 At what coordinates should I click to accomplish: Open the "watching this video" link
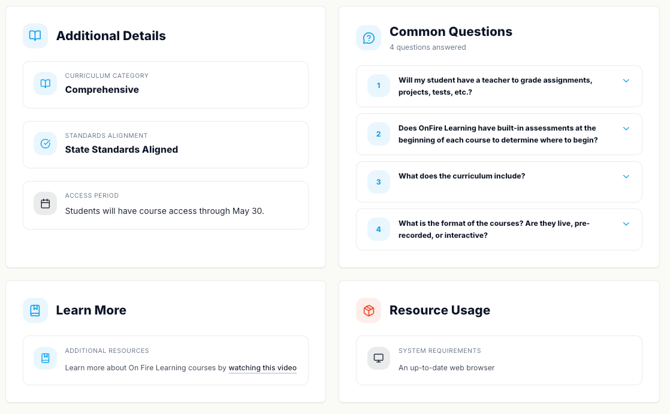pos(262,368)
